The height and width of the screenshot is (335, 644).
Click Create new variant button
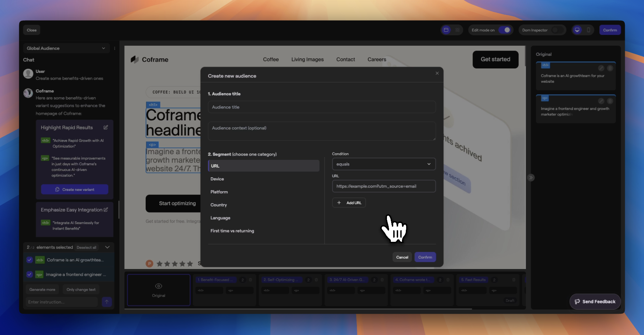pos(74,189)
